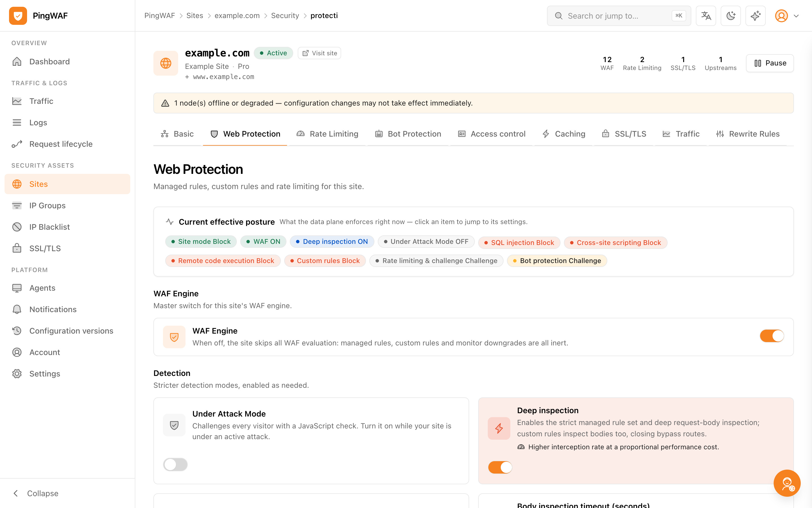
Task: Go to the Rewrite Rules tab
Action: click(x=748, y=134)
